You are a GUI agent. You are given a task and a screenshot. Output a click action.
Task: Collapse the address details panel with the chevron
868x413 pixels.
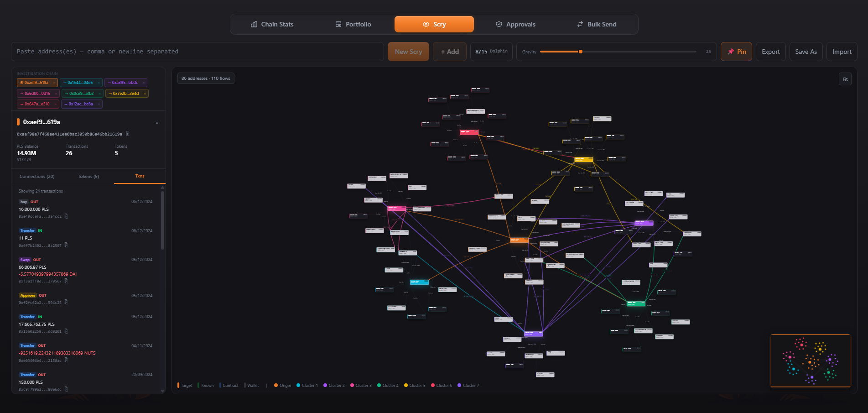pos(157,122)
